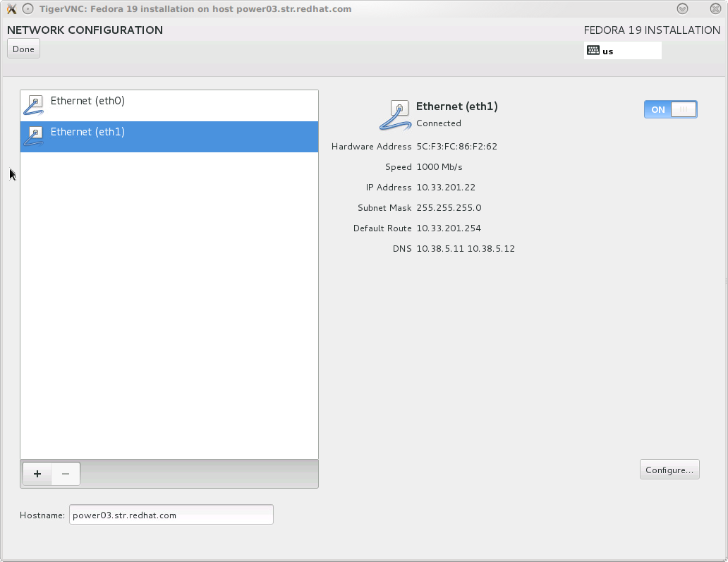Click the eth0 network cable icon
This screenshot has height=562, width=728.
click(34, 105)
